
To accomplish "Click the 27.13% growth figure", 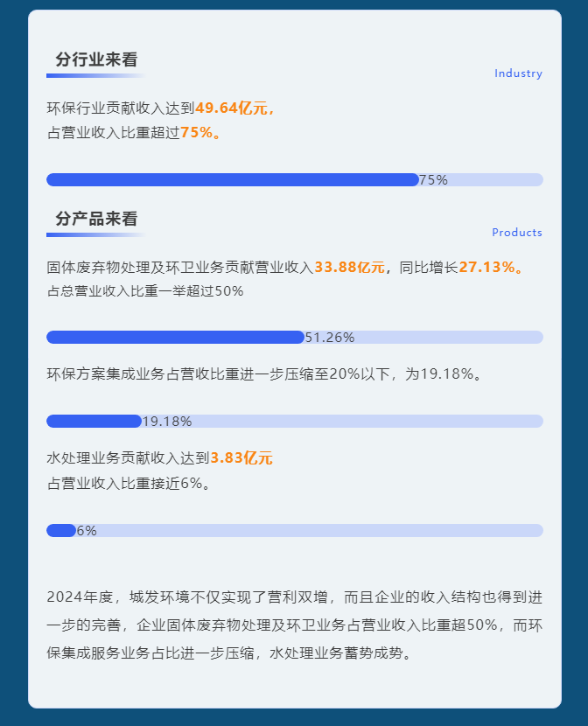I will click(486, 267).
